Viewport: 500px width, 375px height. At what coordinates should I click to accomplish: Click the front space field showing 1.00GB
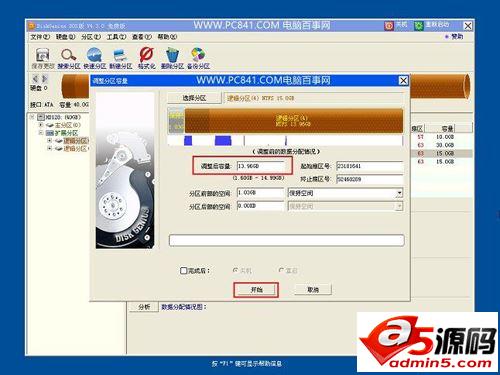[x=260, y=193]
